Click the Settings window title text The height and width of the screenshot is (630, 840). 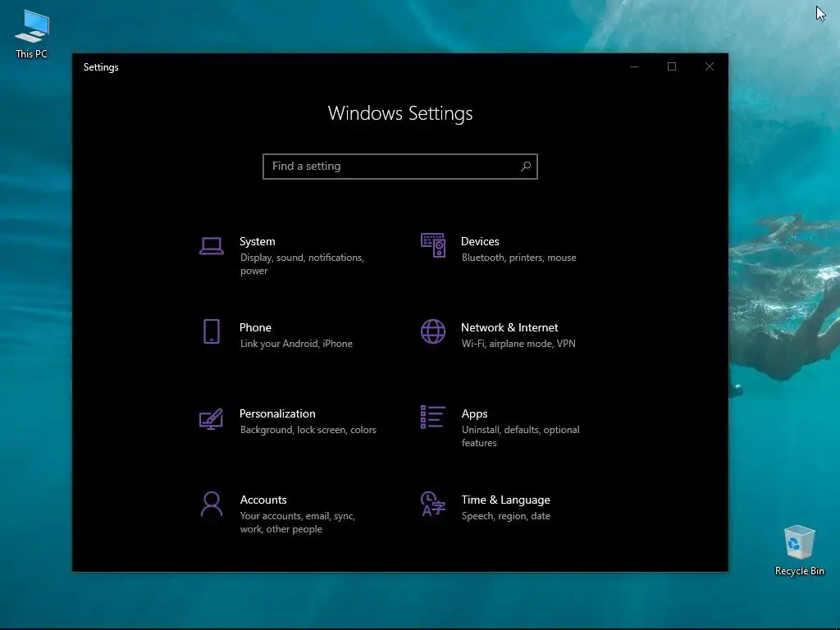pos(101,67)
